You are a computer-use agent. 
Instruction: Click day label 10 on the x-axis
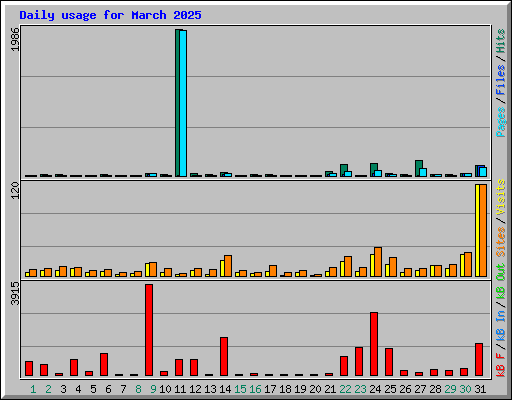[x=165, y=389]
